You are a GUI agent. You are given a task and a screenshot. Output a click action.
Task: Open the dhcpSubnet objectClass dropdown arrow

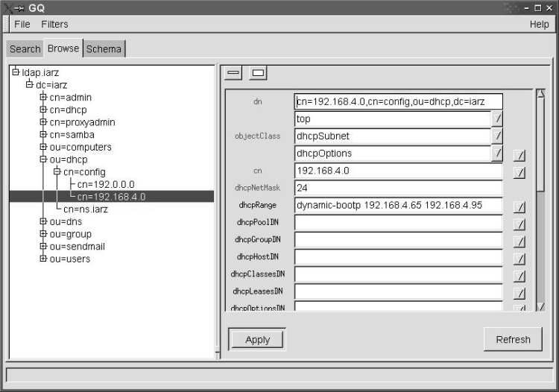497,136
